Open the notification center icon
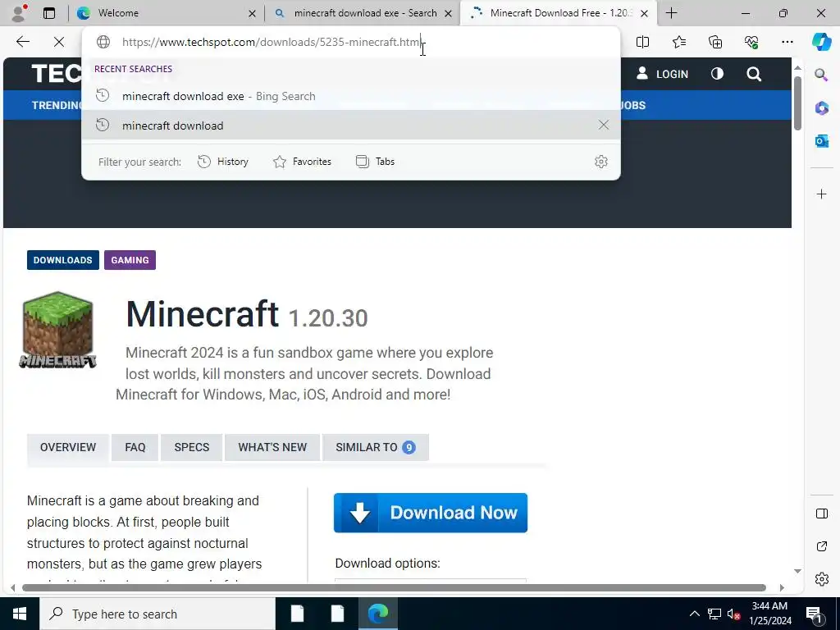The image size is (840, 630). [814, 614]
